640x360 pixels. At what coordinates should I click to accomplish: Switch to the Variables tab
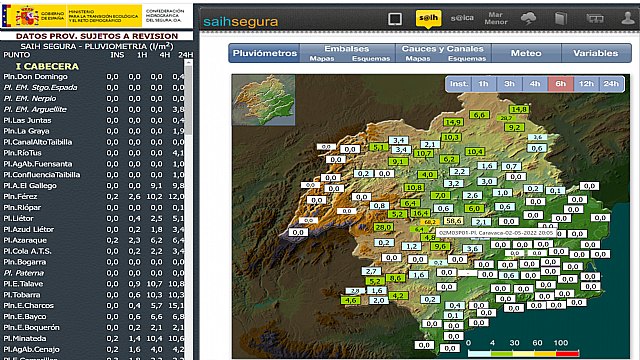(596, 53)
